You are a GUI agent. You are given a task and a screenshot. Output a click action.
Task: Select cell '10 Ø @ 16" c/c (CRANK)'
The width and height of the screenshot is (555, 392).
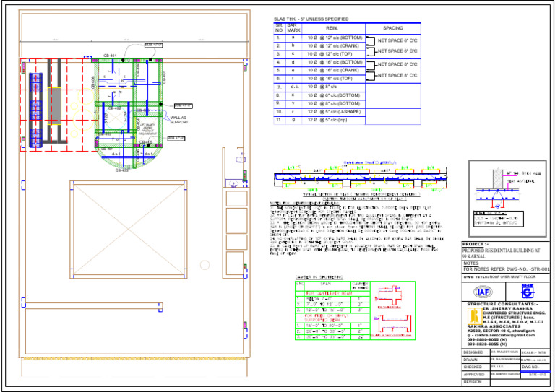tap(333, 70)
